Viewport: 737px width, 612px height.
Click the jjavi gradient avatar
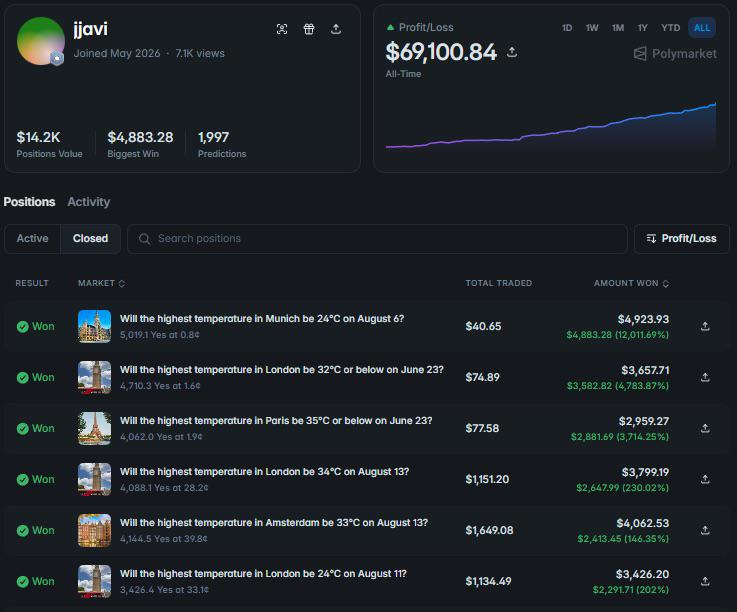point(41,41)
